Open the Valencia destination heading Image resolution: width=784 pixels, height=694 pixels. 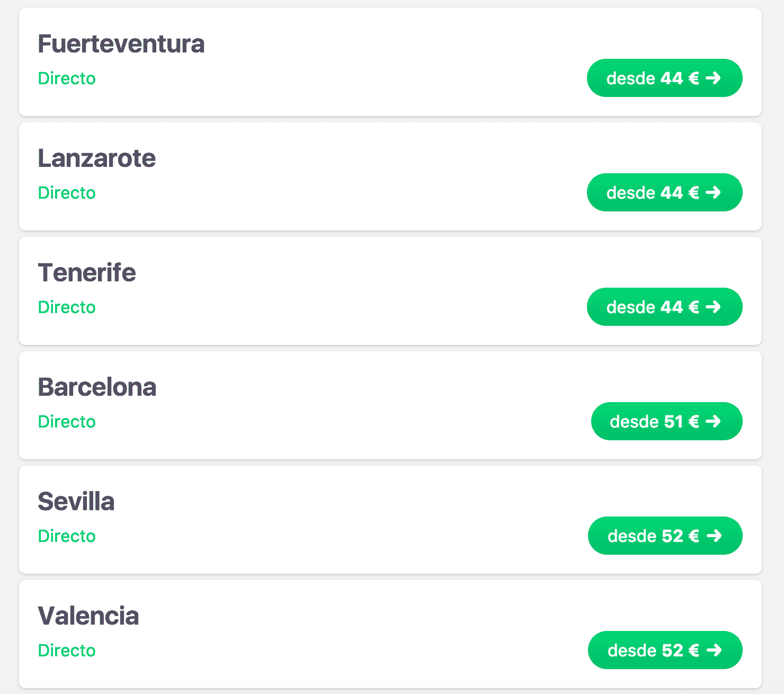coord(88,616)
